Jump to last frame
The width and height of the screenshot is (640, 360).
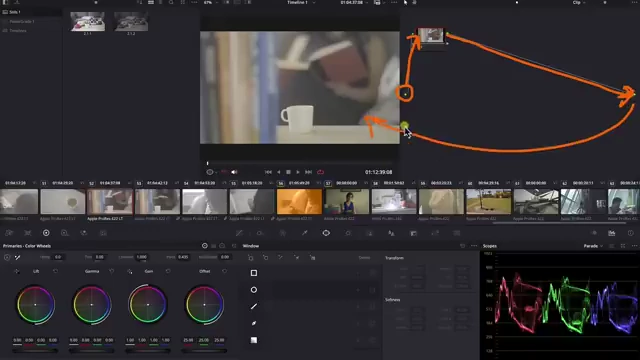tap(309, 172)
